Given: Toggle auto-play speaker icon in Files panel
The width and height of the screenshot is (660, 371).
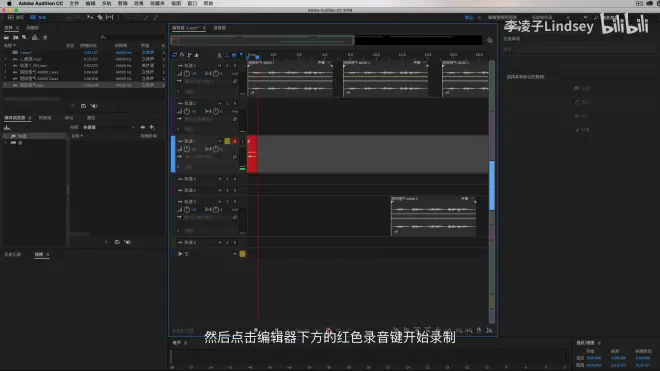Looking at the screenshot, I should 94,106.
